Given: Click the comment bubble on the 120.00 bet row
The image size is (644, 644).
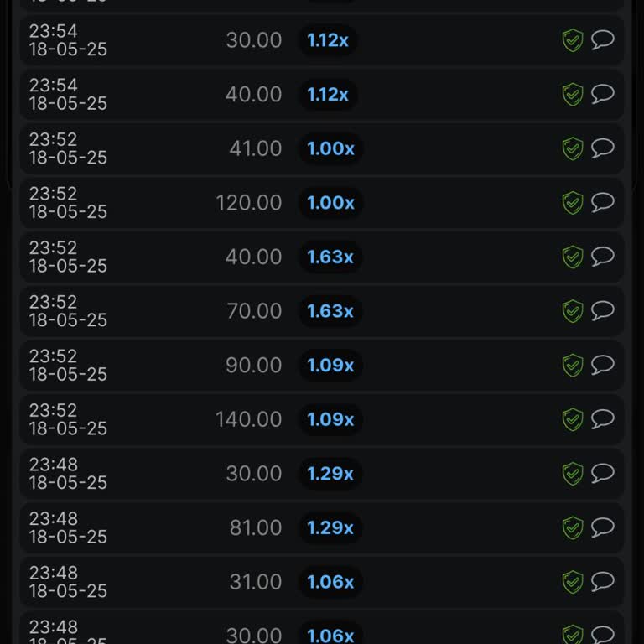Looking at the screenshot, I should tap(603, 202).
